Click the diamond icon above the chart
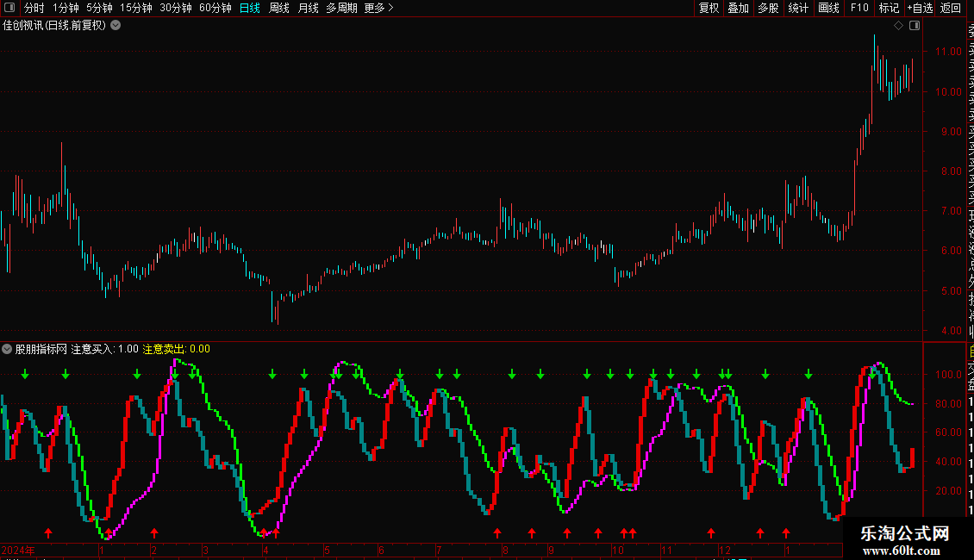 [898, 26]
